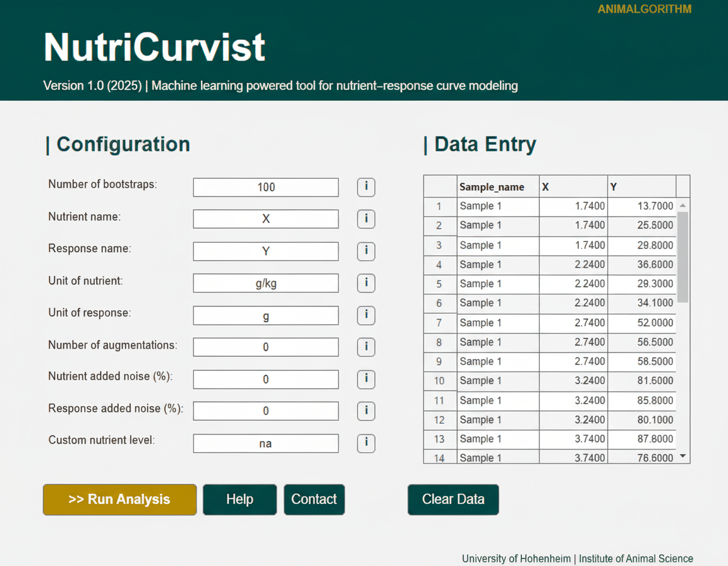
Task: Select the Custom nutrient level input field
Action: click(265, 443)
